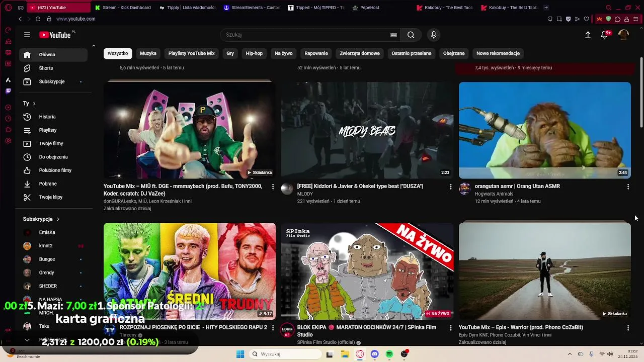Start voice search with microphone icon
This screenshot has width=644, height=362.
pyautogui.click(x=434, y=35)
